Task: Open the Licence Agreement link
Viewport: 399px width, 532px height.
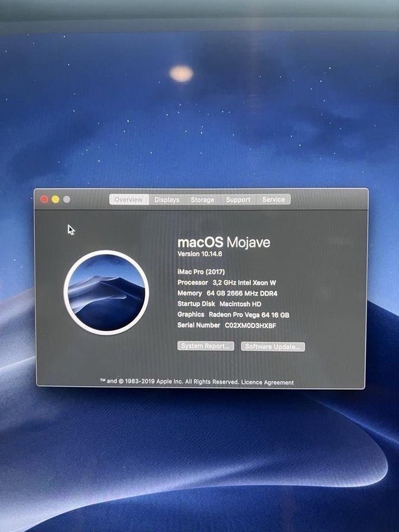Action: click(x=267, y=382)
